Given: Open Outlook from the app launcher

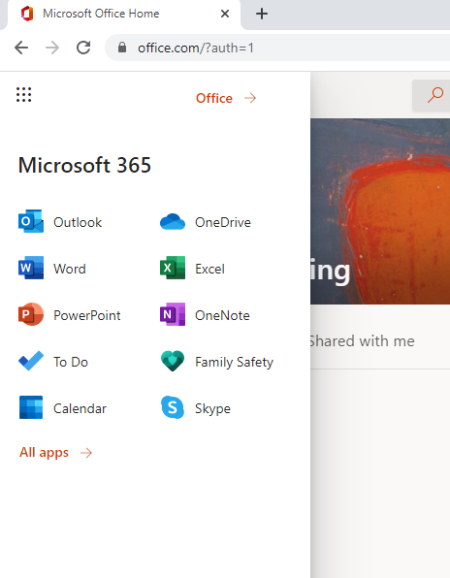Looking at the screenshot, I should click(60, 222).
